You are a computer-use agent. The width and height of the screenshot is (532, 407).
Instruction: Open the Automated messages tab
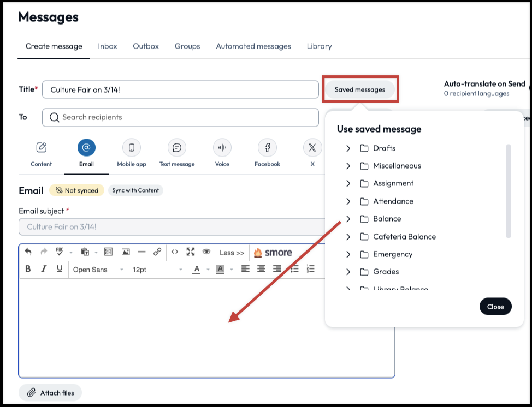click(x=253, y=46)
